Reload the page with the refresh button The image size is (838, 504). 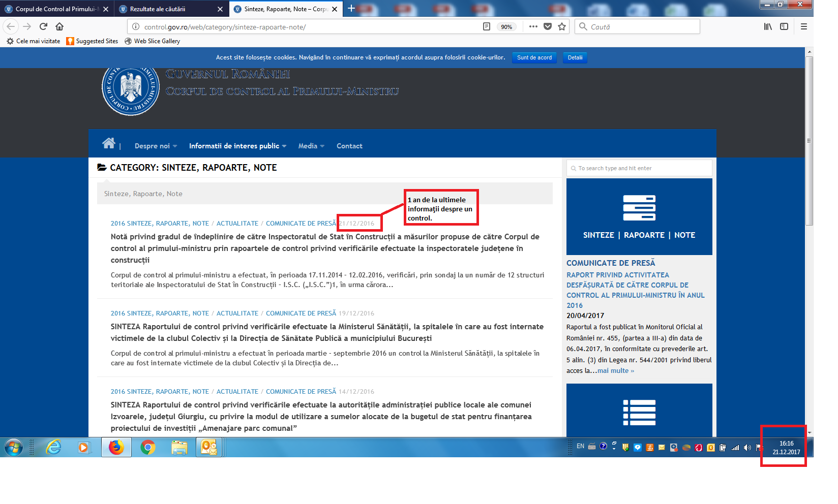44,26
